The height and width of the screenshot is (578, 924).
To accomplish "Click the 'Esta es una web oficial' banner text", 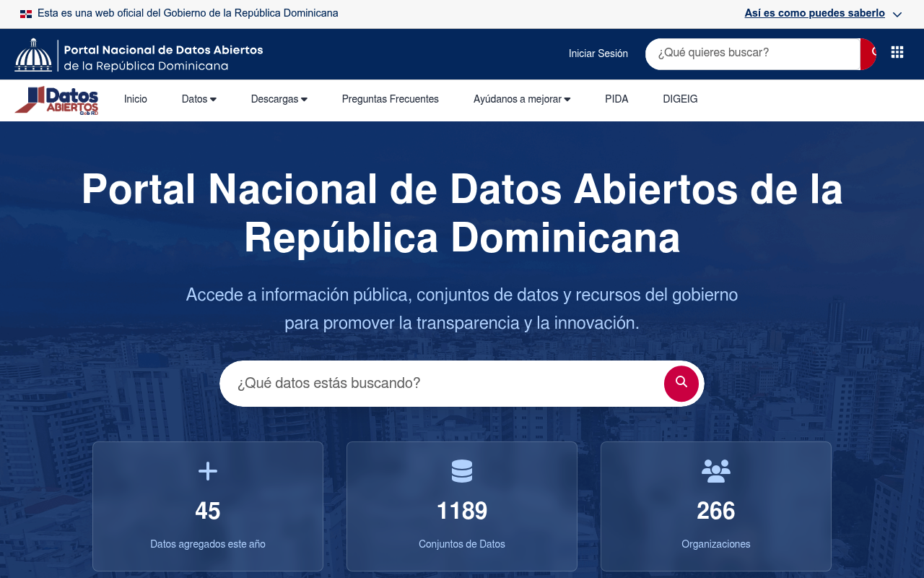I will click(188, 13).
